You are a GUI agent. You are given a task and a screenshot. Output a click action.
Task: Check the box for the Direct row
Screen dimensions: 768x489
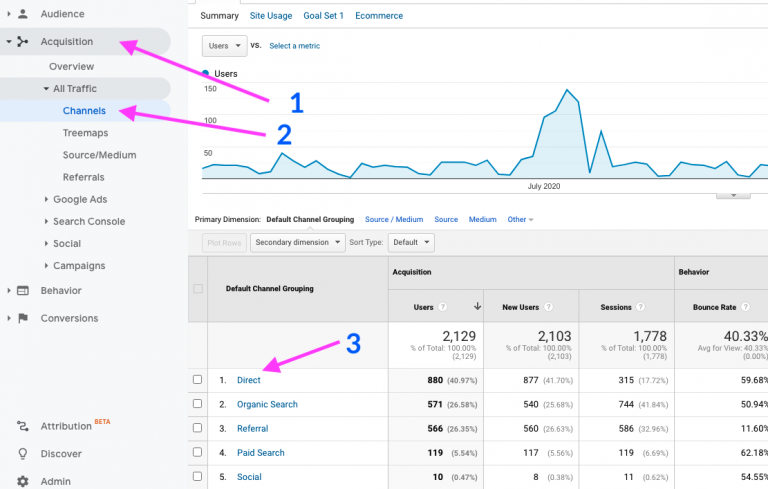click(197, 380)
